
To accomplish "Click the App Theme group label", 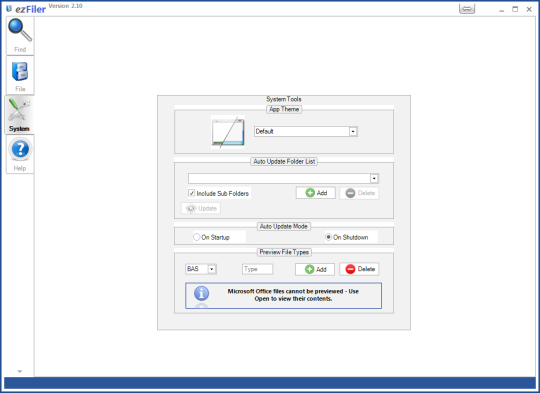I will 284,109.
